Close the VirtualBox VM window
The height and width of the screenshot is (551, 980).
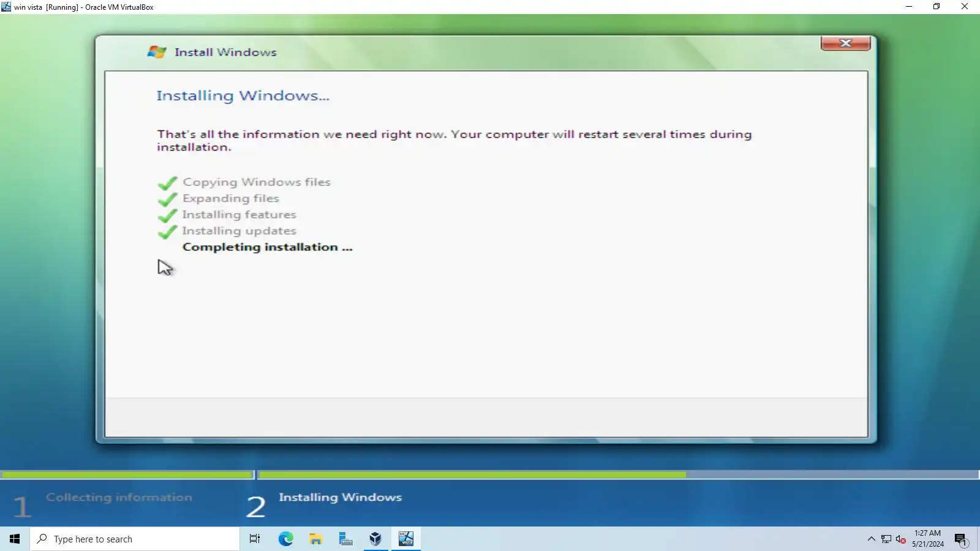click(965, 7)
